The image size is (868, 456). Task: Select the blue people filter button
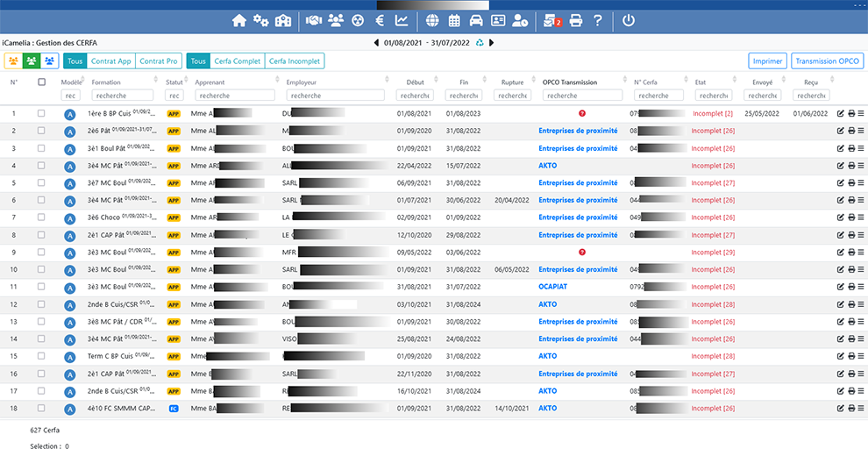50,61
